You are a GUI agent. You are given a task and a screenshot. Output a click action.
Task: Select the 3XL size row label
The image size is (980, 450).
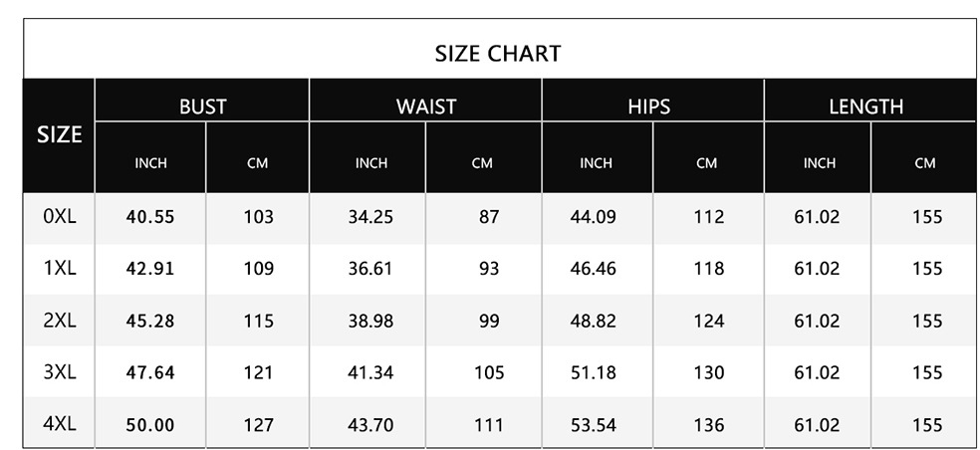(60, 372)
